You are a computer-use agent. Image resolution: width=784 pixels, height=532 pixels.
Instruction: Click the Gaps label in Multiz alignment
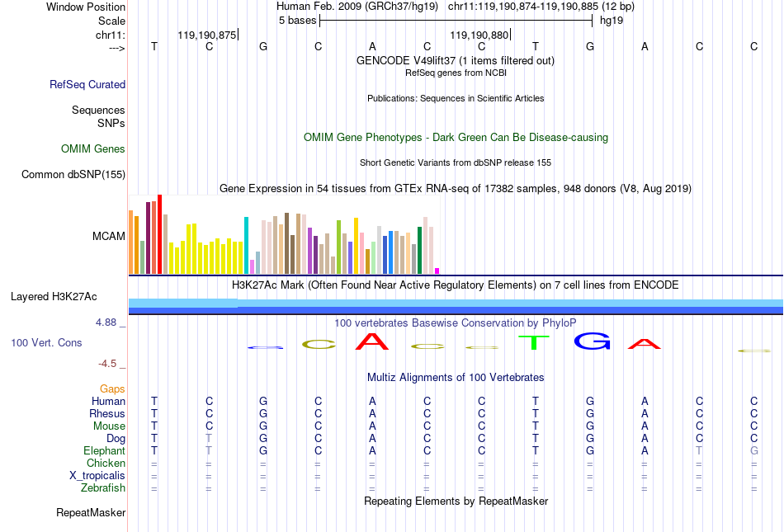pos(112,388)
